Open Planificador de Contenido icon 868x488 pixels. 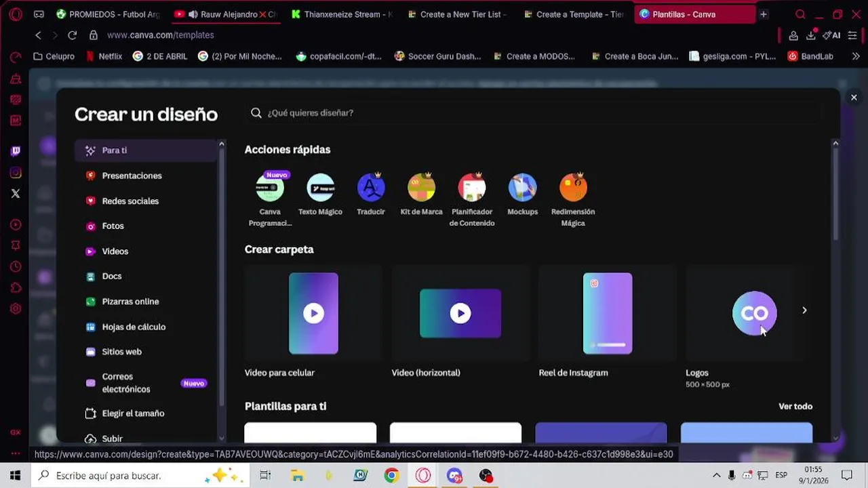tap(472, 188)
